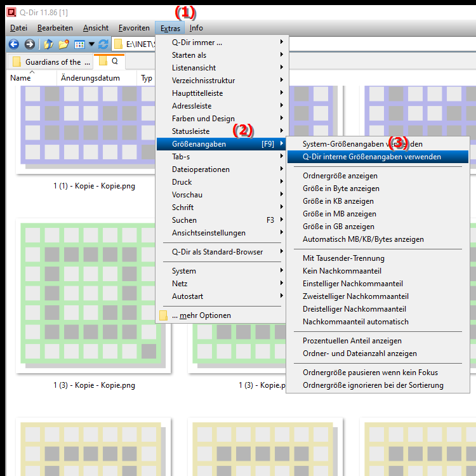Expand Haupttitelleiste submenu

(221, 93)
